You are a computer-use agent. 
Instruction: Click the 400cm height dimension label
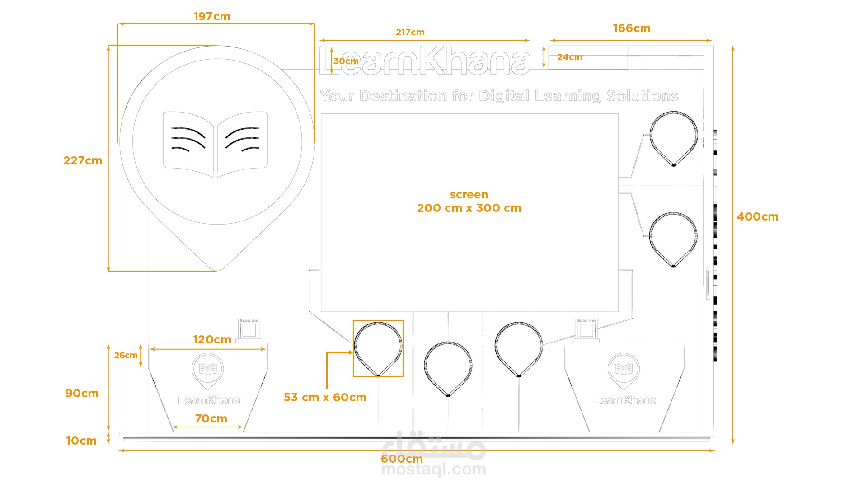757,216
